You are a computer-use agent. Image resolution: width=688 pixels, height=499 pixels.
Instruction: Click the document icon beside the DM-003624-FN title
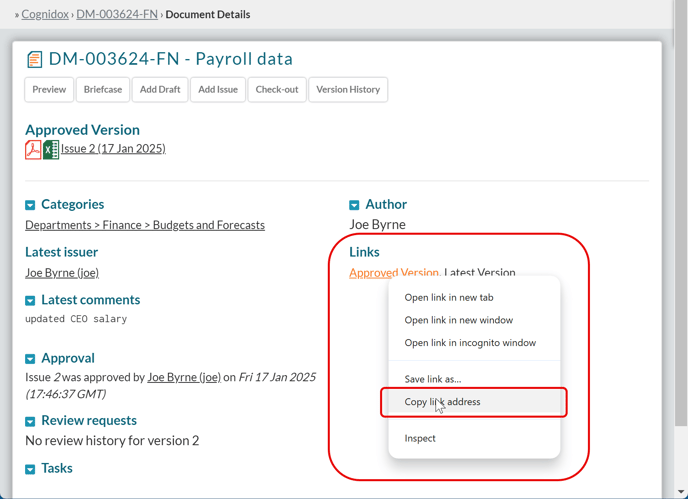(34, 59)
